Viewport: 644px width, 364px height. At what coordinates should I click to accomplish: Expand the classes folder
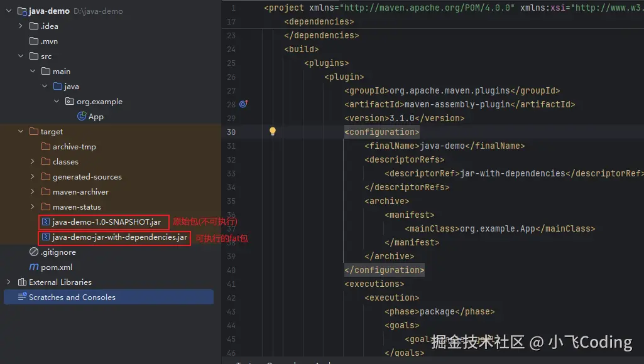pos(31,161)
